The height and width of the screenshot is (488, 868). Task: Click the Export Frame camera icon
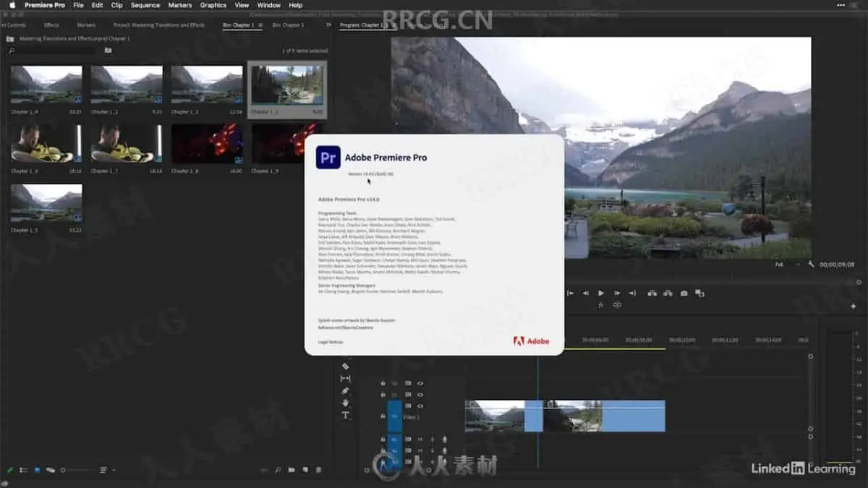684,293
